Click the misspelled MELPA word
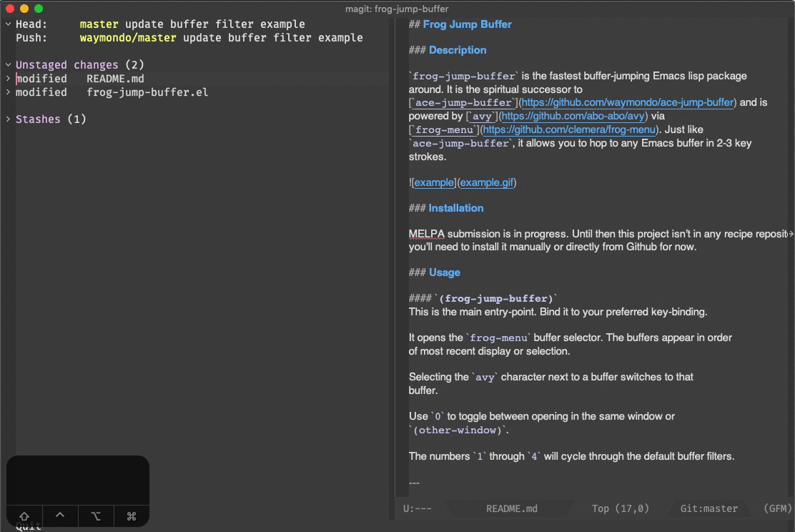 pyautogui.click(x=426, y=234)
